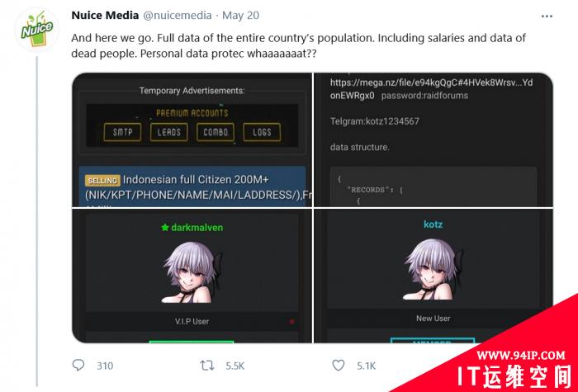The image size is (578, 392).
Task: Click the COMBO button in advertisement
Action: [216, 132]
